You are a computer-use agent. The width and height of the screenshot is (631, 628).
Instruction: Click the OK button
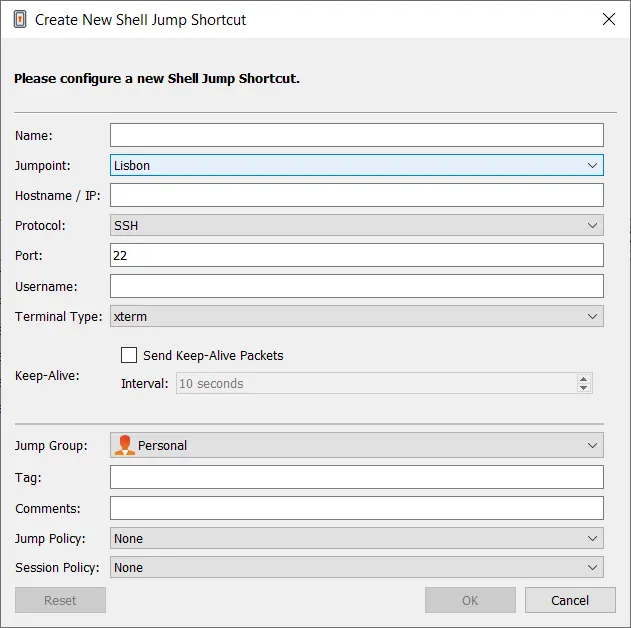[470, 600]
